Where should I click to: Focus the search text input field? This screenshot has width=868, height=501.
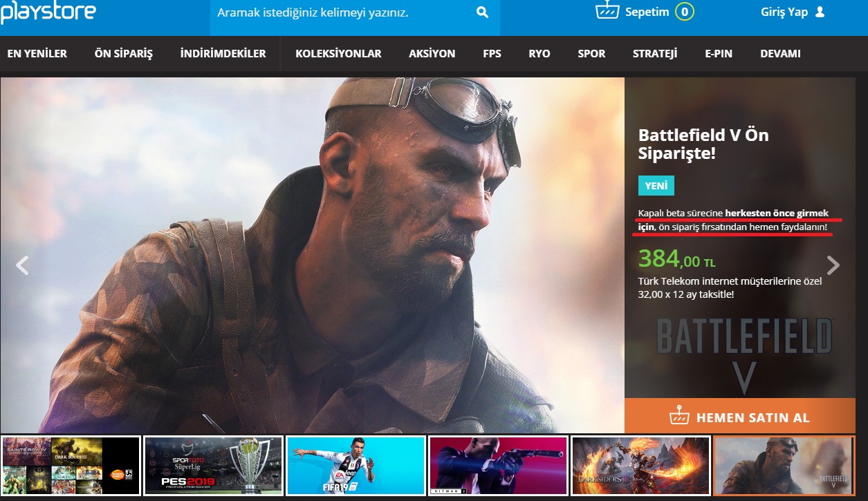pos(339,12)
